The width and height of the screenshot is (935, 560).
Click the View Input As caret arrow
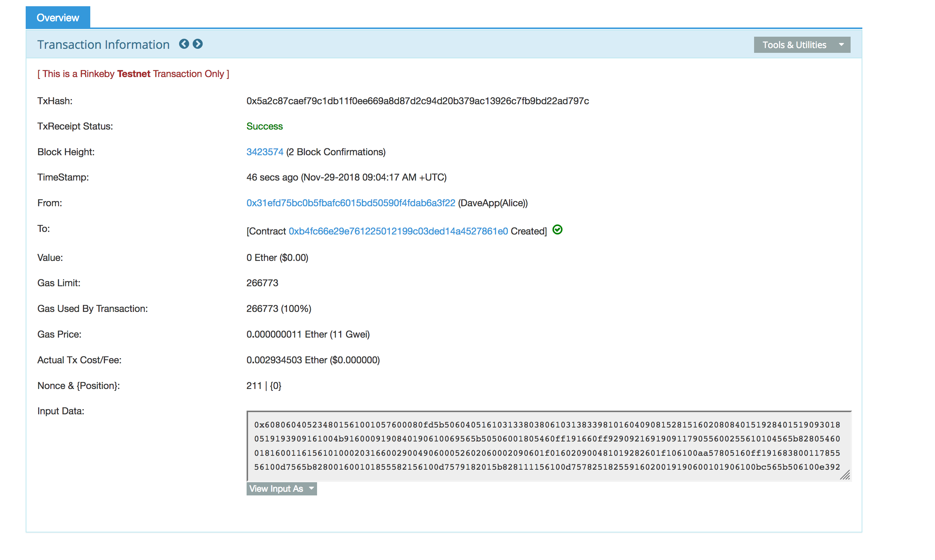(x=311, y=488)
